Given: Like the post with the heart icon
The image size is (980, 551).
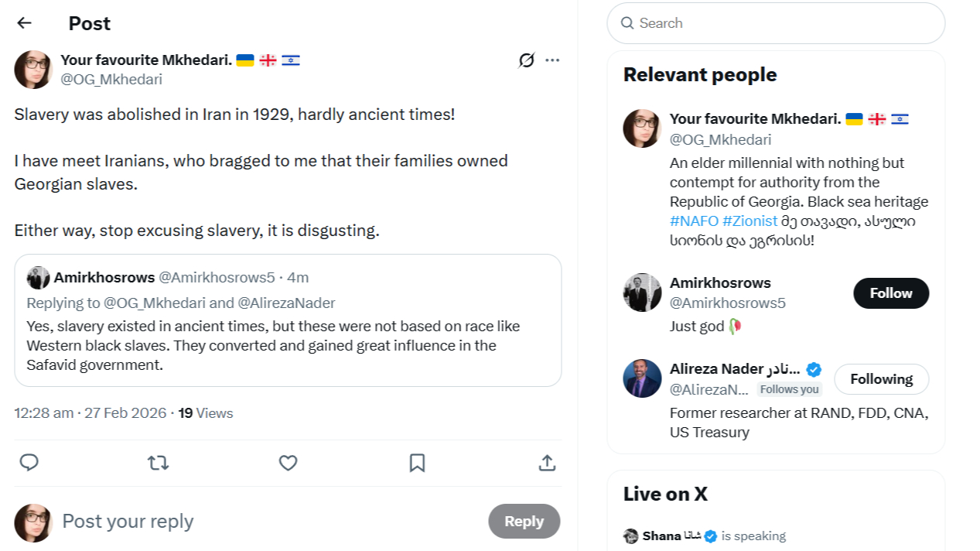Looking at the screenshot, I should pyautogui.click(x=288, y=463).
